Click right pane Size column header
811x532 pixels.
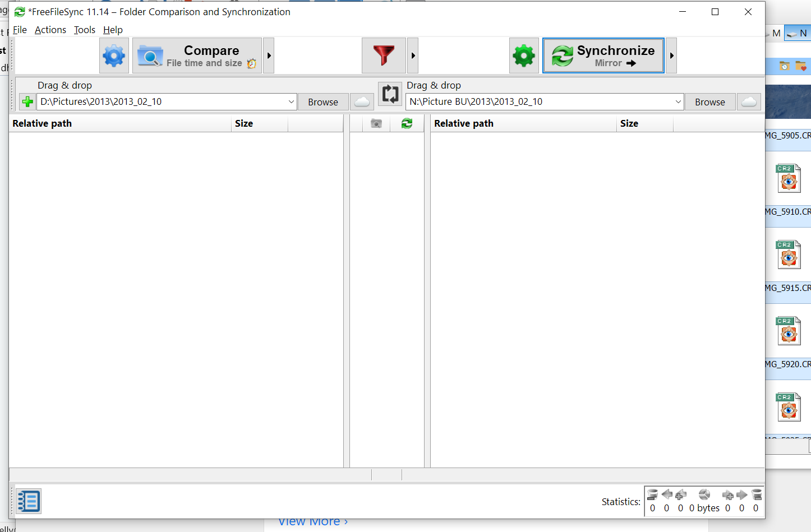(645, 123)
